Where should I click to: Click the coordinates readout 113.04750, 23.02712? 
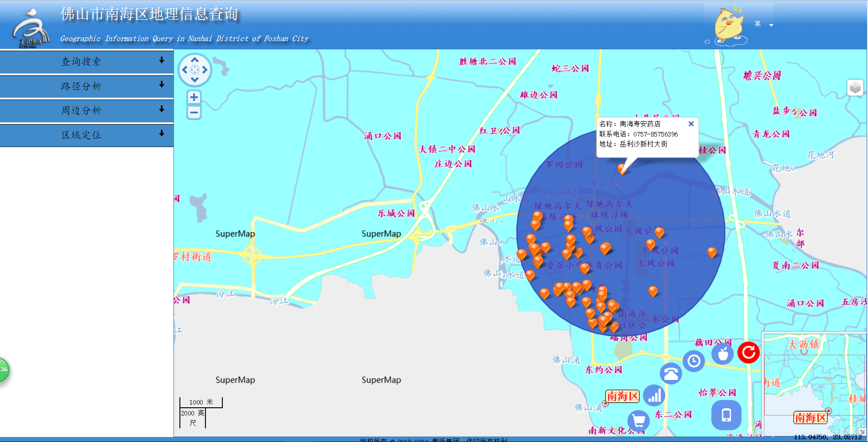point(828,437)
